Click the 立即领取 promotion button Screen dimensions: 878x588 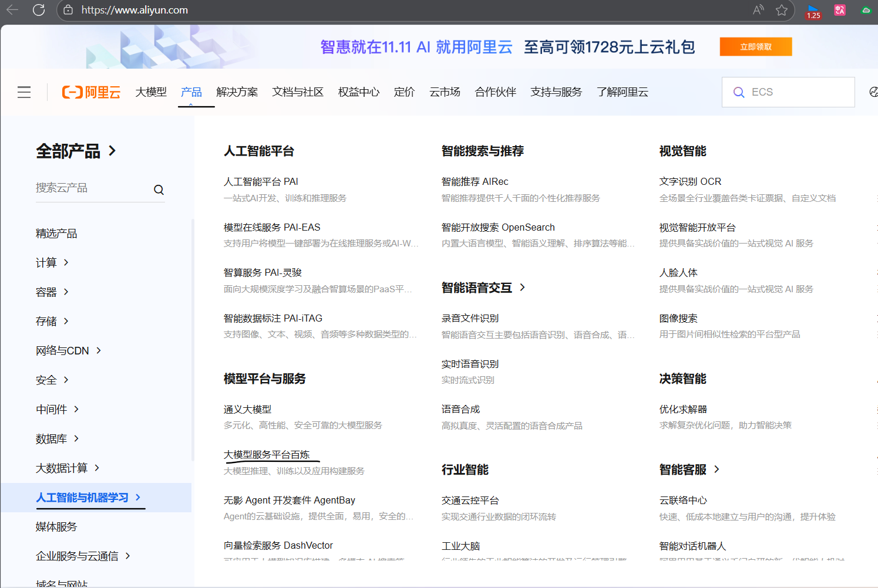click(x=756, y=46)
